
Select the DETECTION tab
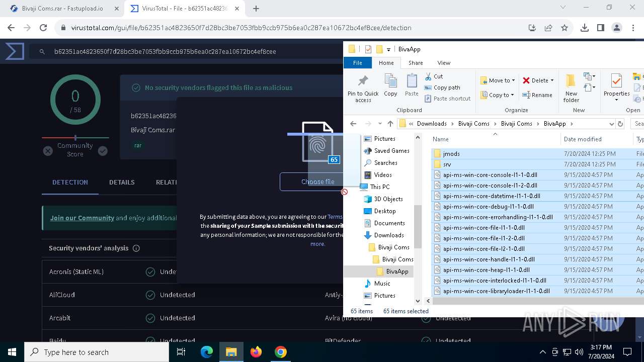[x=70, y=182]
